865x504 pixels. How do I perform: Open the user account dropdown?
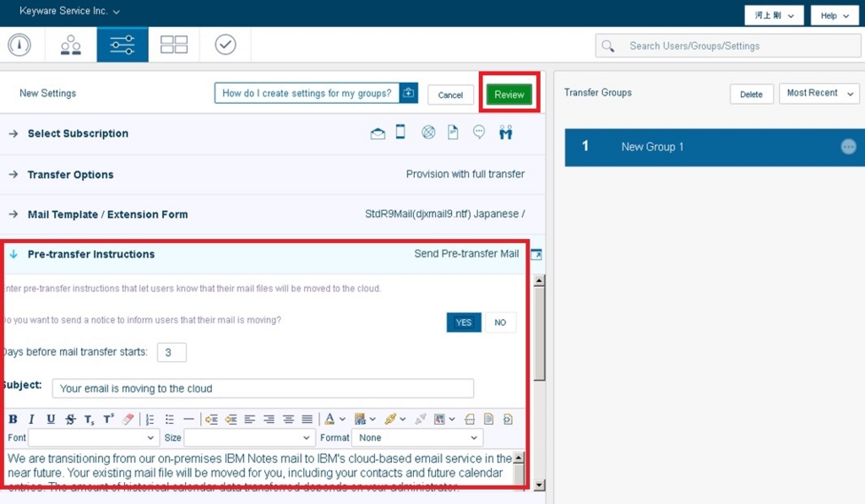point(774,15)
